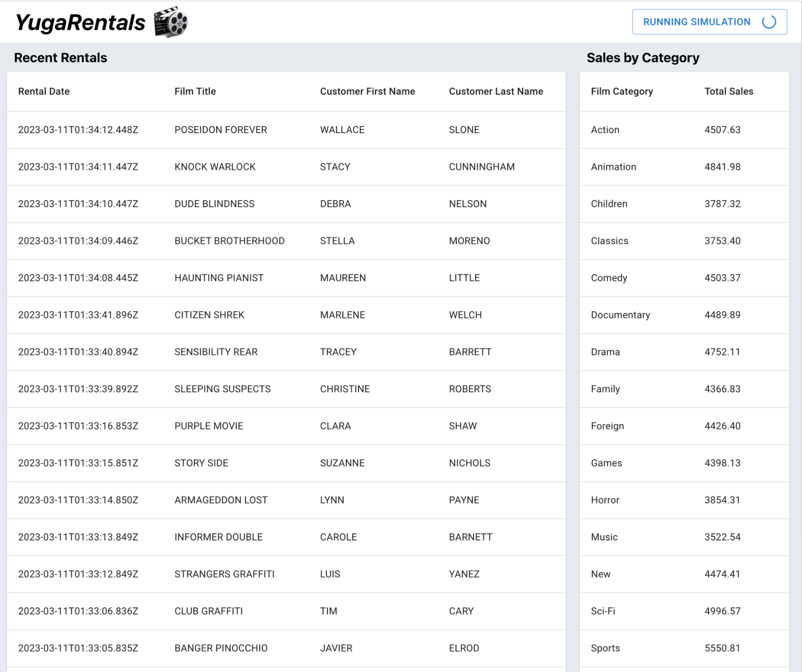Click the Film Category column header

tap(621, 91)
